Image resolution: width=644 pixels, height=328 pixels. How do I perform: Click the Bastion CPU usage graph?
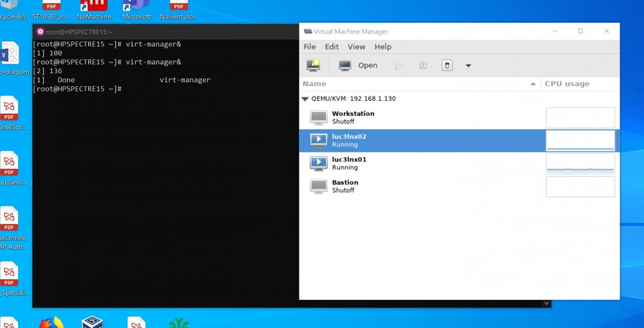pyautogui.click(x=580, y=187)
